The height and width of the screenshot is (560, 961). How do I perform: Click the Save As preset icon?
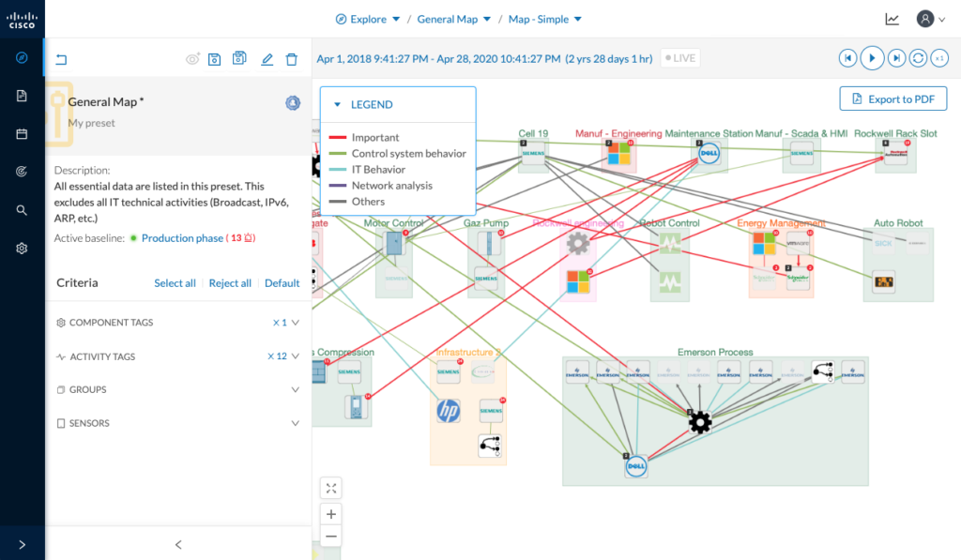pos(239,58)
